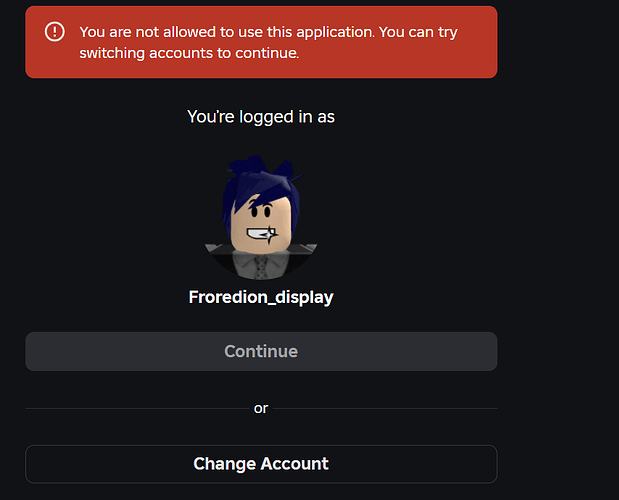619x500 pixels.
Task: Click the "or" divider text
Action: 261,408
